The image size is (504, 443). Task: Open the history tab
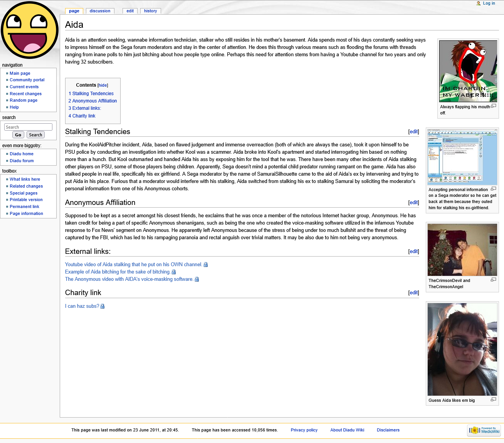(151, 11)
